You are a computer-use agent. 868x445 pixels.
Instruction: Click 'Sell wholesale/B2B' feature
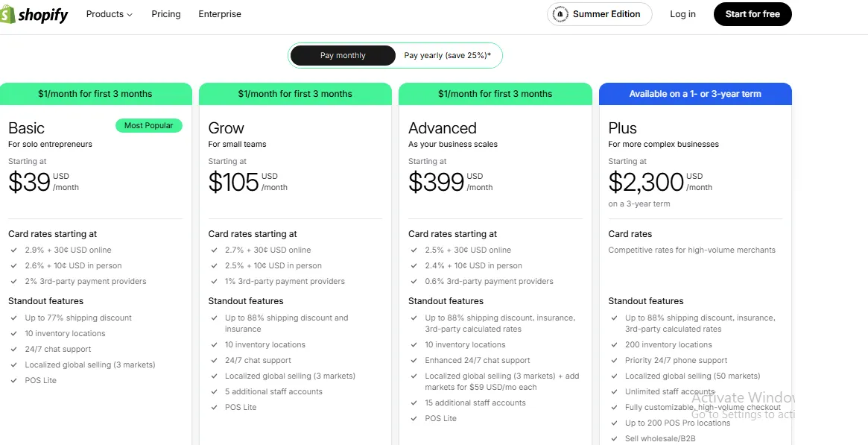click(x=660, y=438)
